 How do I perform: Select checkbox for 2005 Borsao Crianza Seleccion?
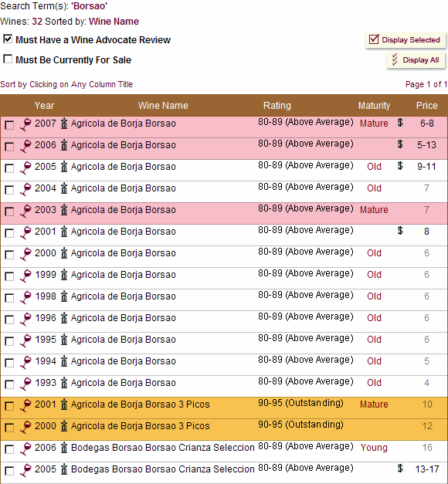tap(9, 471)
